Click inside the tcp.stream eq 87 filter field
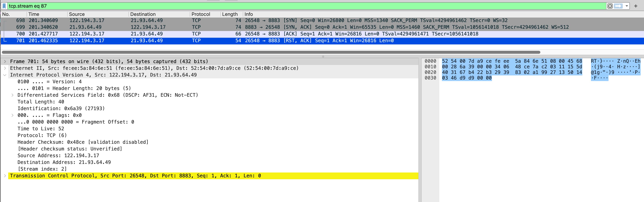This screenshot has height=202, width=644. click(300, 6)
